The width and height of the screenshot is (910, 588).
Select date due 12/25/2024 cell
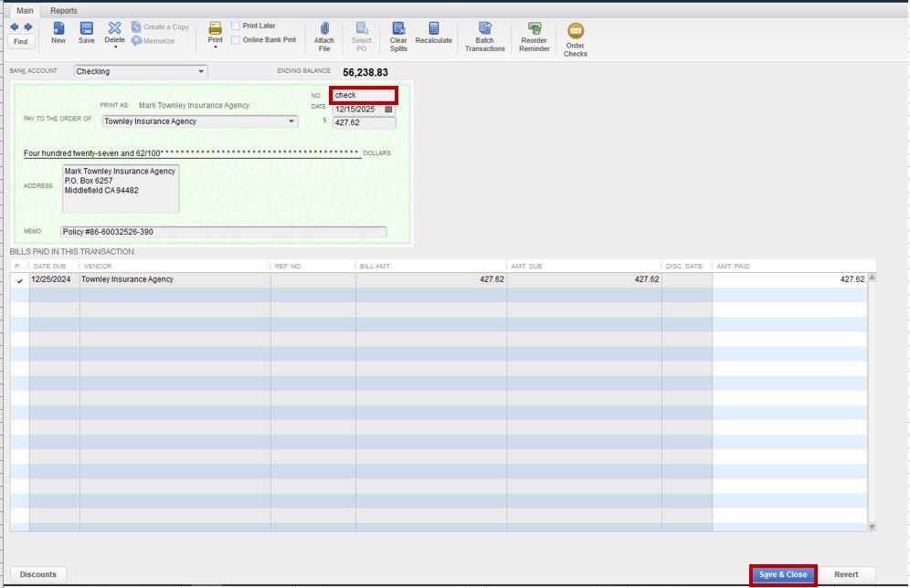pyautogui.click(x=55, y=279)
